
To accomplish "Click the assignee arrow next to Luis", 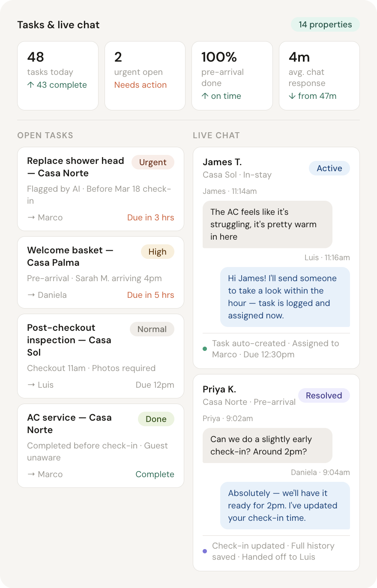I will pos(30,385).
